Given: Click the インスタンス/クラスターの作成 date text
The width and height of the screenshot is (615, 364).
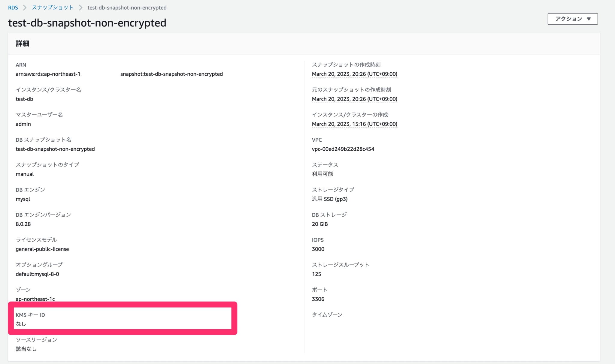Looking at the screenshot, I should (x=354, y=124).
